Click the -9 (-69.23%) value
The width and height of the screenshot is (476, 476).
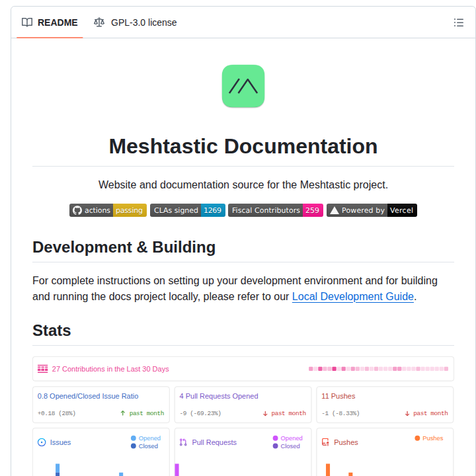click(x=200, y=413)
